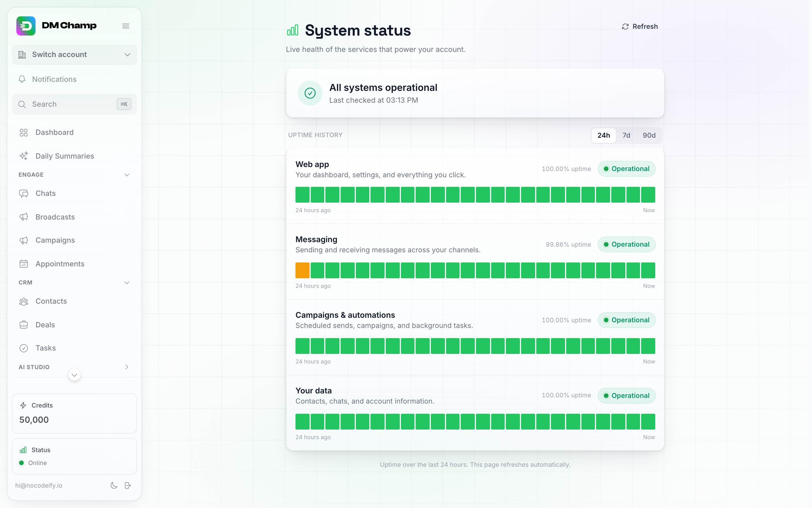Viewport: 812px width, 508px height.
Task: Toggle dark mode with the moon icon
Action: (x=114, y=485)
